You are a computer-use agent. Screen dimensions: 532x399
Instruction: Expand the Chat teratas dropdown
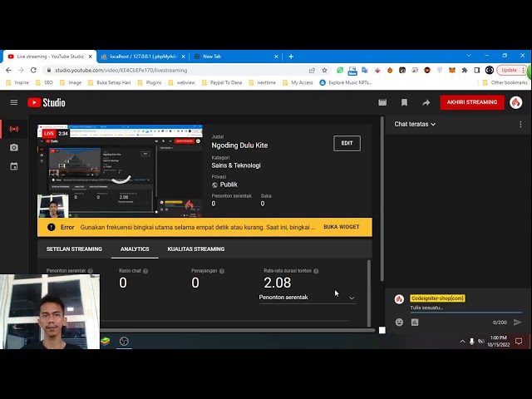point(415,124)
